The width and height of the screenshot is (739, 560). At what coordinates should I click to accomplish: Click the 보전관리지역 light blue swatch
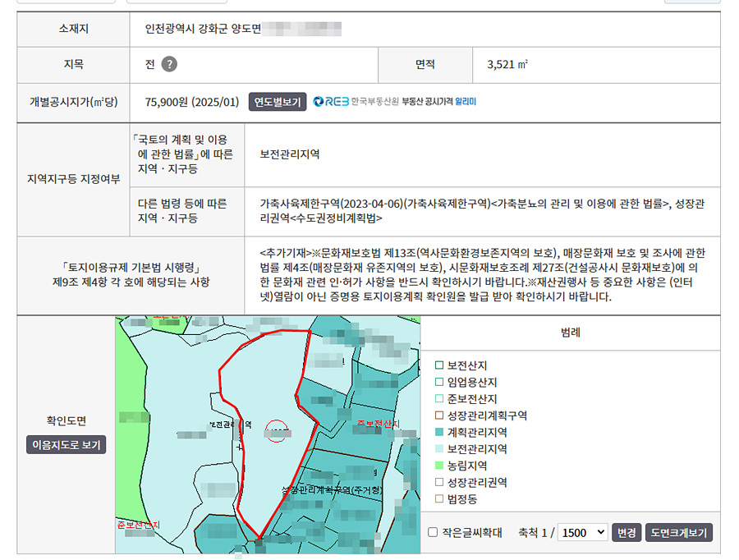tap(439, 449)
